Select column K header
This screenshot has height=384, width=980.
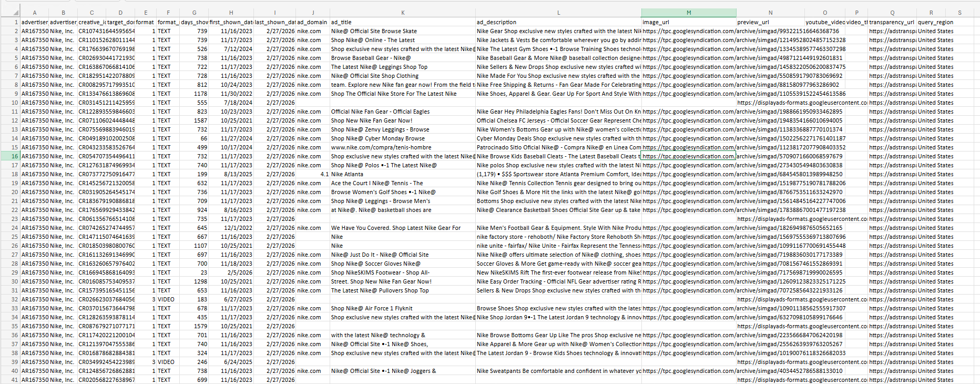(x=403, y=13)
